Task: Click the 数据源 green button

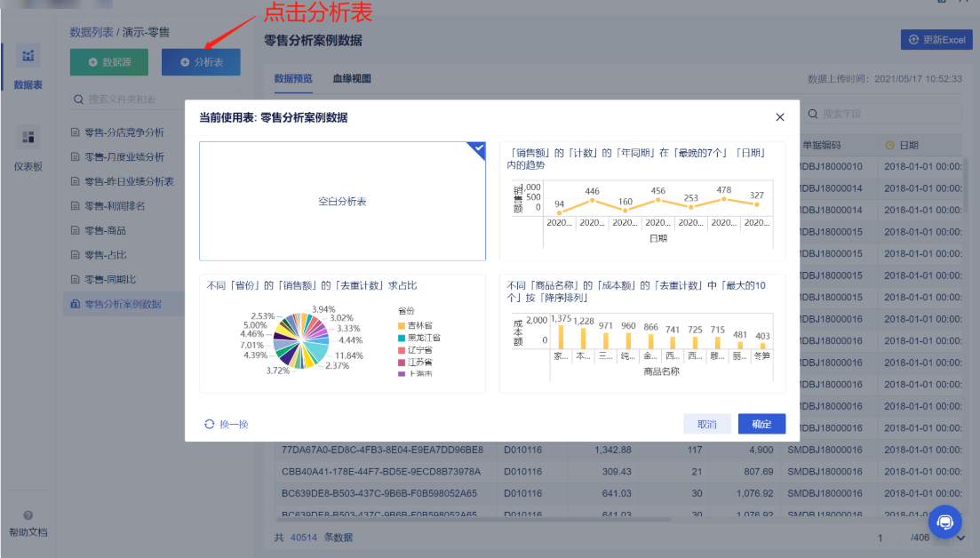Action: [109, 62]
